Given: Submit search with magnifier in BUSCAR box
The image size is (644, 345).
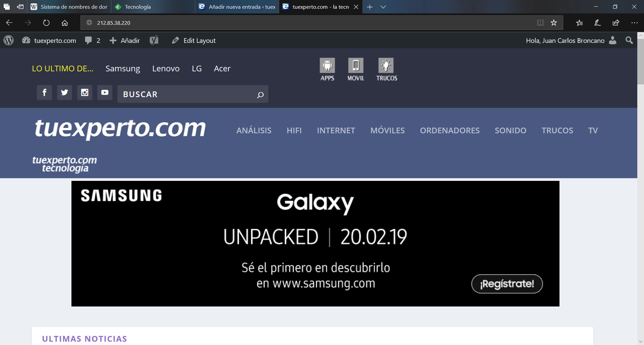Looking at the screenshot, I should 260,95.
